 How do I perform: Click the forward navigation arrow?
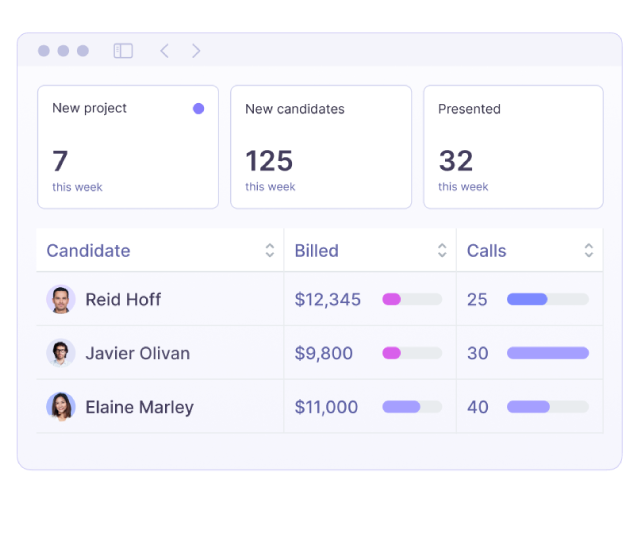click(196, 51)
